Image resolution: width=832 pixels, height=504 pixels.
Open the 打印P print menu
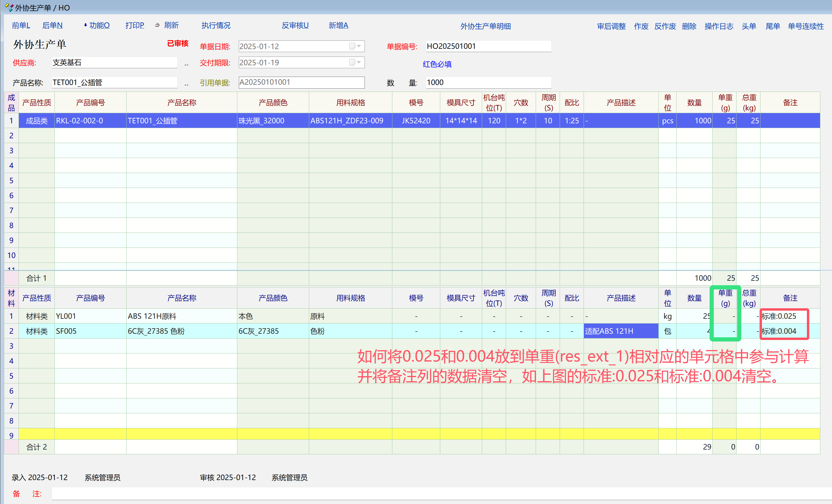[x=134, y=25]
